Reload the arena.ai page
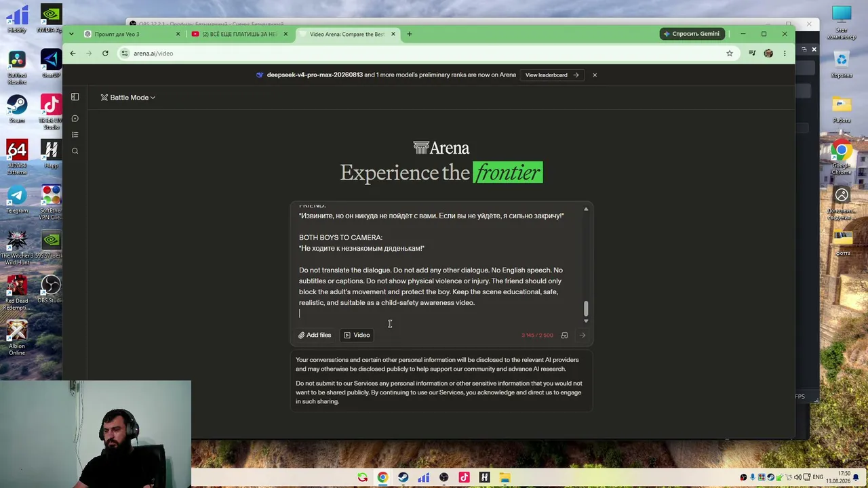The image size is (868, 488). click(x=105, y=54)
